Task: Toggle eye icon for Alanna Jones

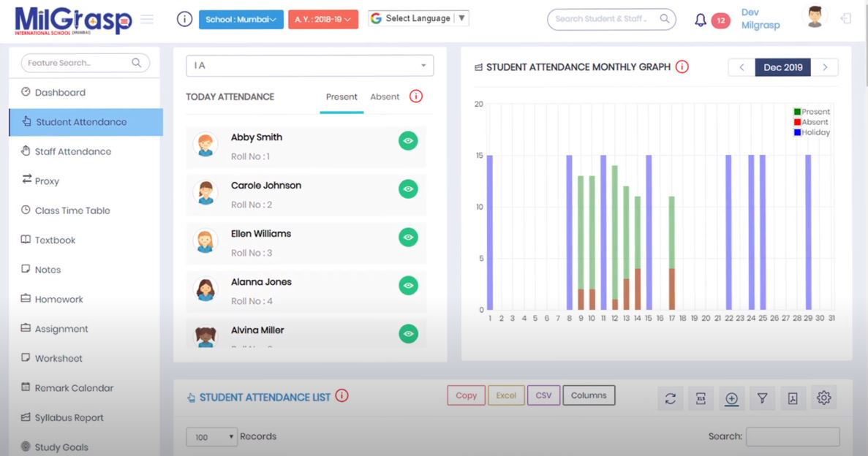Action: tap(408, 286)
